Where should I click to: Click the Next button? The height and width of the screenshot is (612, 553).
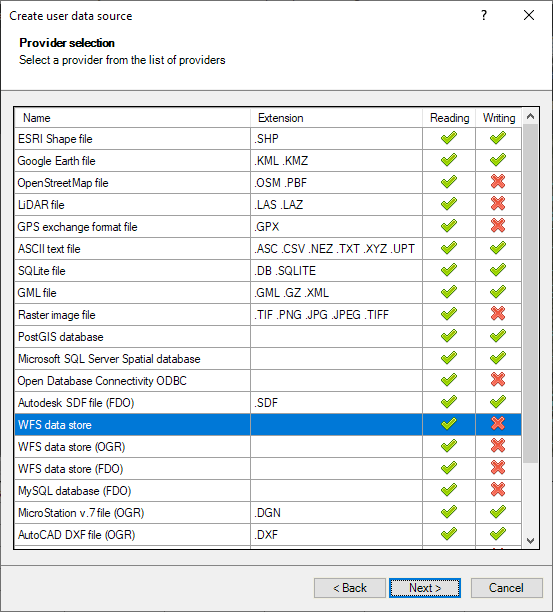[425, 588]
